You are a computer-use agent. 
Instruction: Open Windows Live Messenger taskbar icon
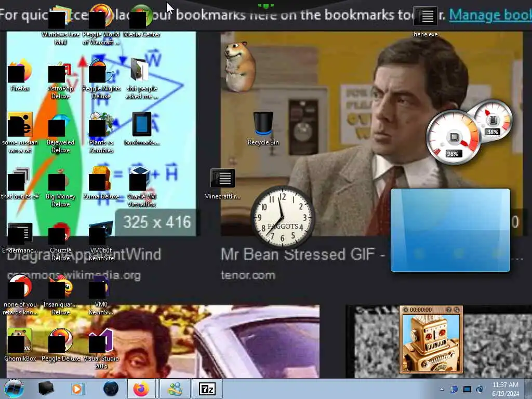pyautogui.click(x=175, y=389)
